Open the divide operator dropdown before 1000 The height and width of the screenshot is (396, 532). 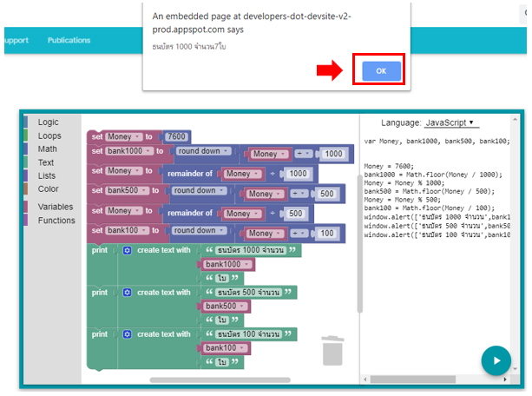pyautogui.click(x=303, y=154)
